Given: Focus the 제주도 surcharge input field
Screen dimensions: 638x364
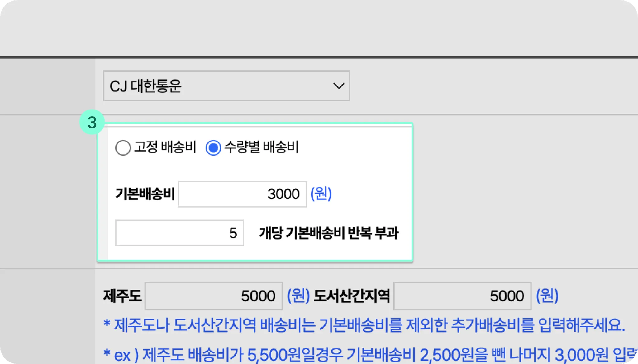Looking at the screenshot, I should [213, 296].
